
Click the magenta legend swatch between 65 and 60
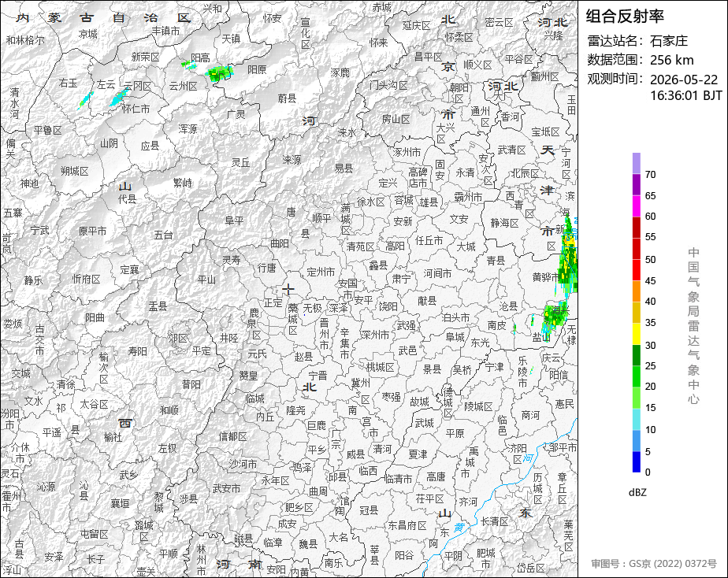[x=636, y=206]
